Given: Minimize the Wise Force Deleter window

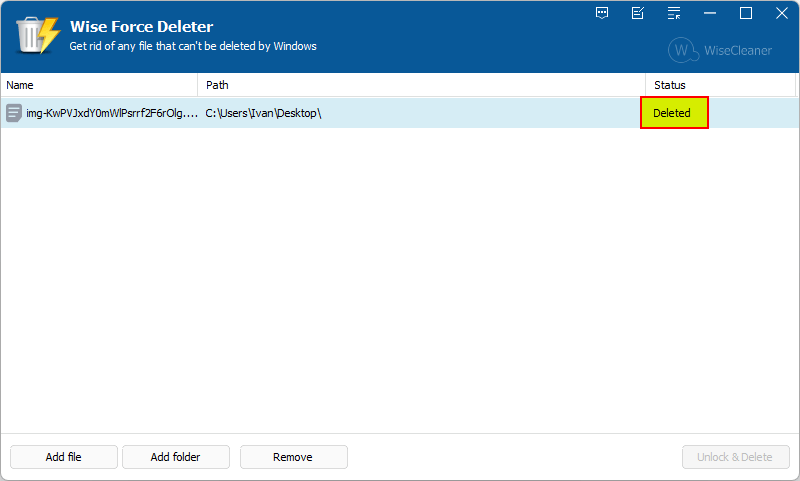Looking at the screenshot, I should 710,13.
